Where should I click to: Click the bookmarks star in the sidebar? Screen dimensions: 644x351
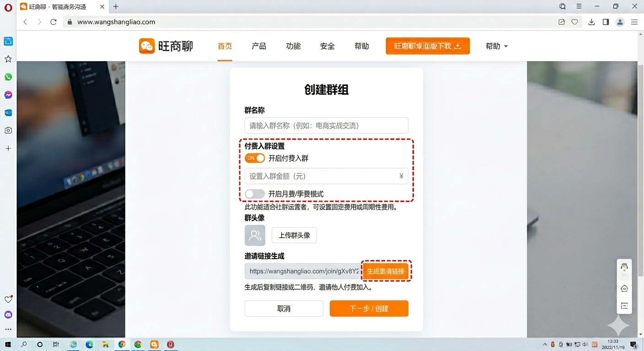click(x=8, y=59)
